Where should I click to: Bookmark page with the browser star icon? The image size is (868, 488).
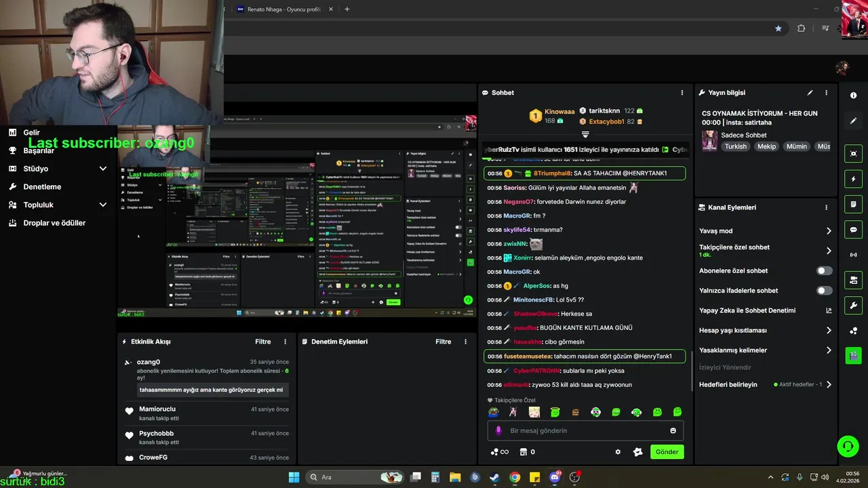click(778, 28)
